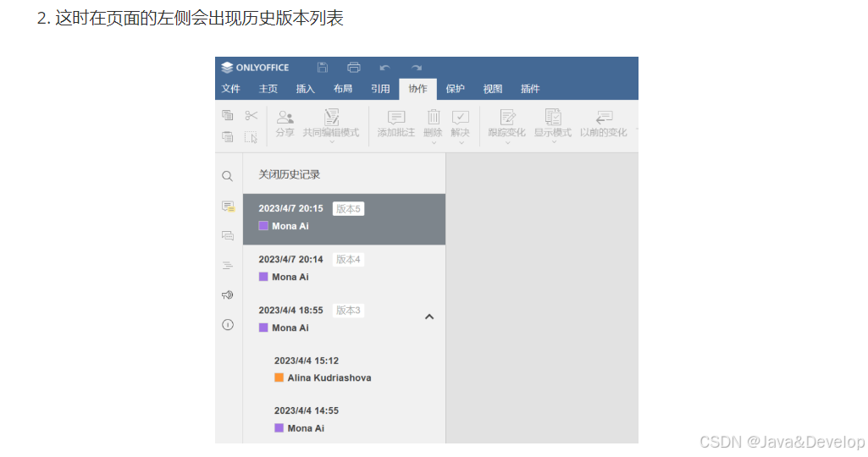Click the redo arrow icon

(x=417, y=68)
